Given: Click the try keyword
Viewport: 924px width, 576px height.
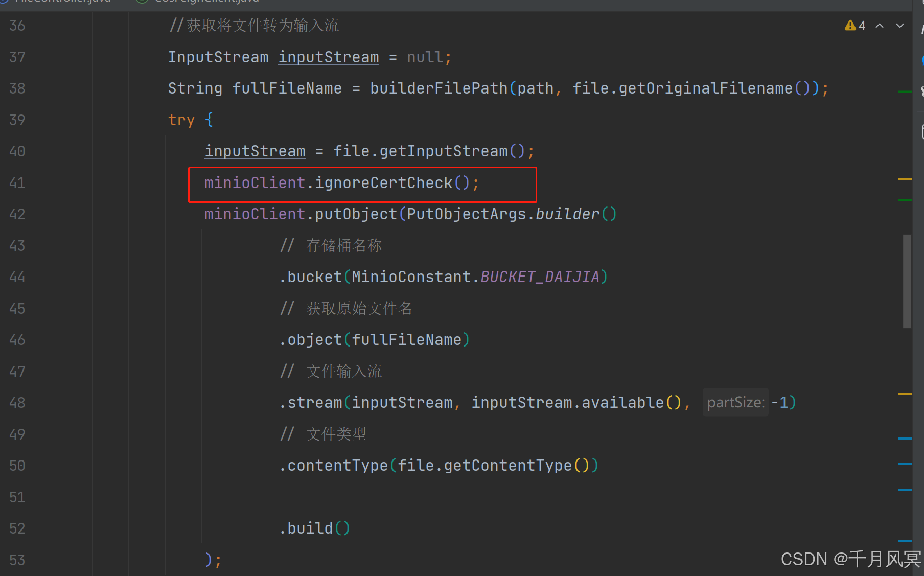Looking at the screenshot, I should coord(181,120).
